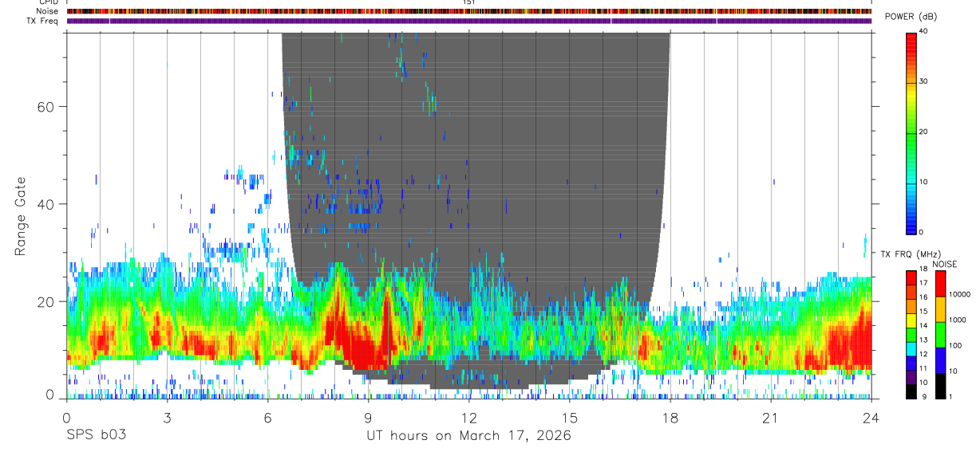Screen dimensions: 980x452
Task: Click the '151' CPID value at top
Action: coord(468,2)
